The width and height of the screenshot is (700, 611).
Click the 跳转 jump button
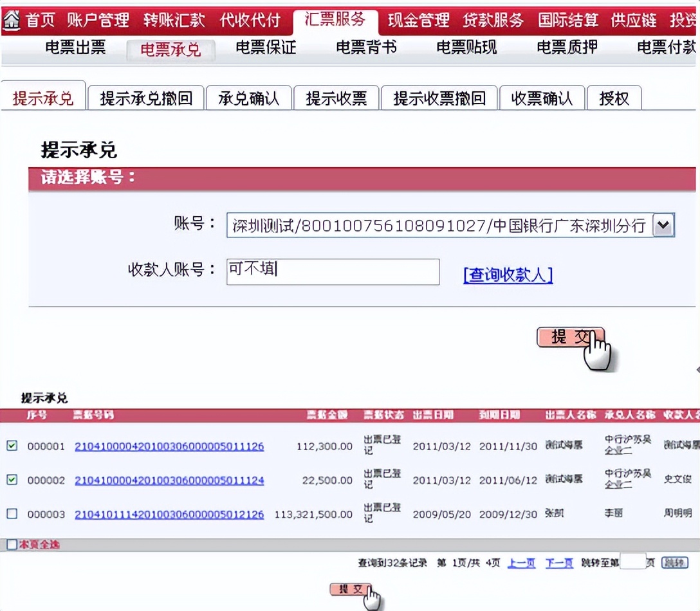coord(673,562)
